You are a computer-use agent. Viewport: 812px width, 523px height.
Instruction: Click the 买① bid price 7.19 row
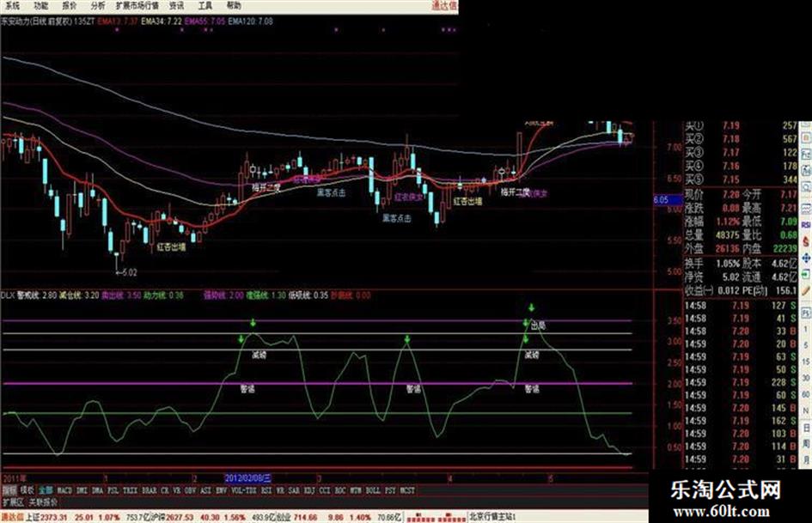741,125
